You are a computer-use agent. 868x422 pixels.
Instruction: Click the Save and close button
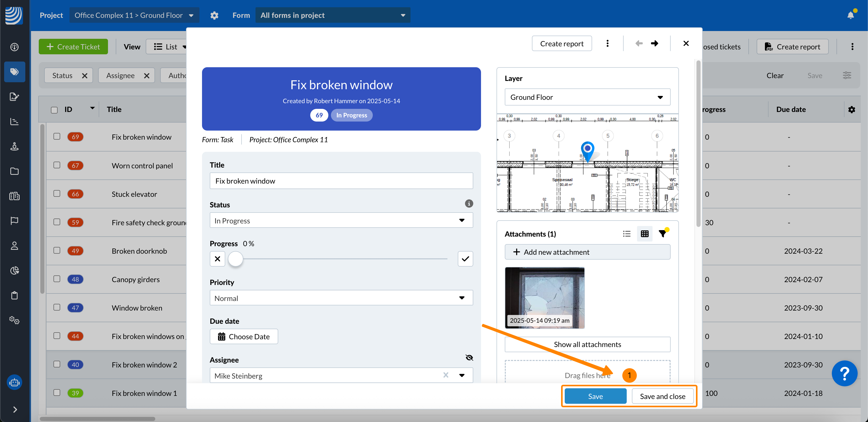pos(662,396)
